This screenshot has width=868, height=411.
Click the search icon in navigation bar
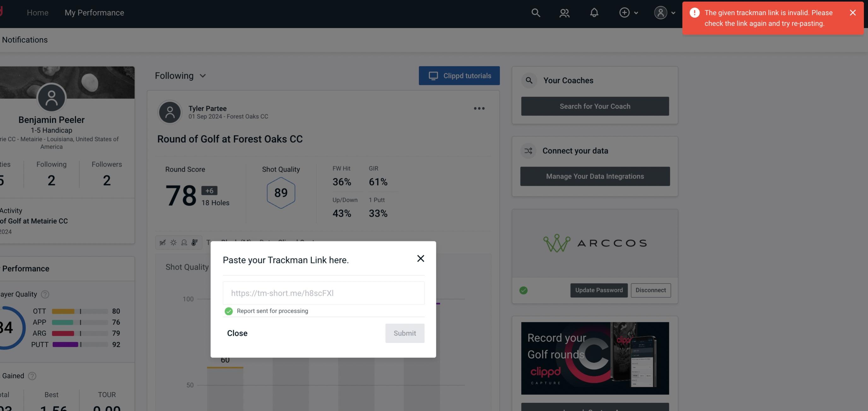click(534, 12)
